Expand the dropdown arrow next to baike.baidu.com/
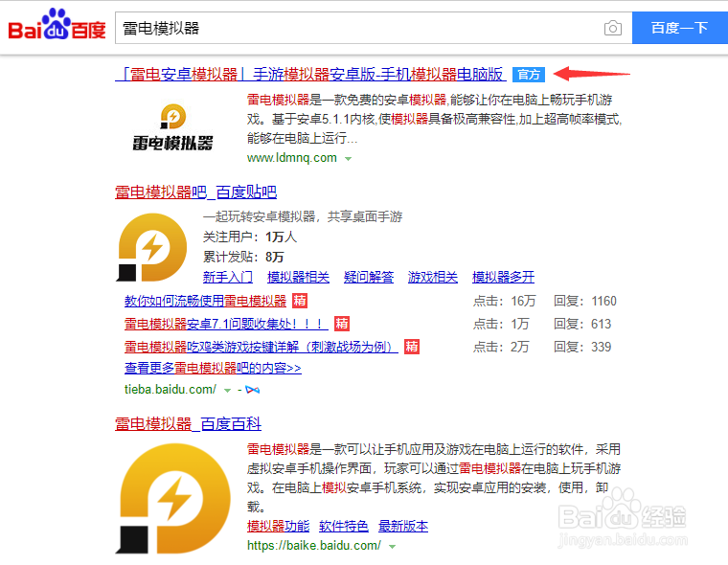Screen dimensions: 728x565 (393, 547)
